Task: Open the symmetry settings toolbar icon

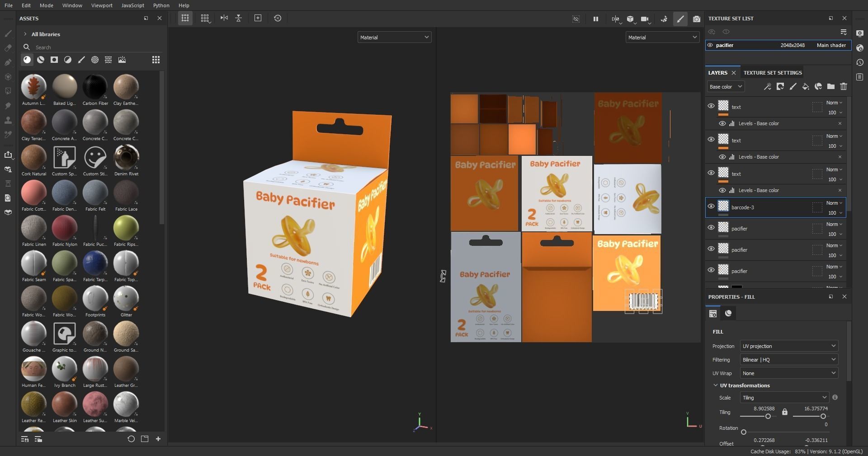Action: click(615, 19)
